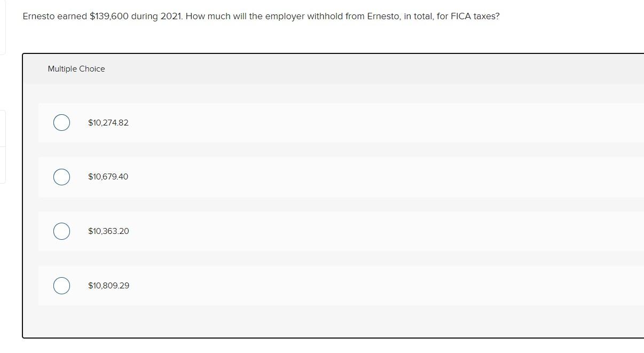Select the second answer choice row
The height and width of the screenshot is (353, 644).
[x=267, y=176]
